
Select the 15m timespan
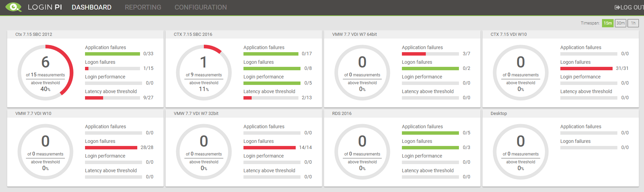[x=608, y=23]
